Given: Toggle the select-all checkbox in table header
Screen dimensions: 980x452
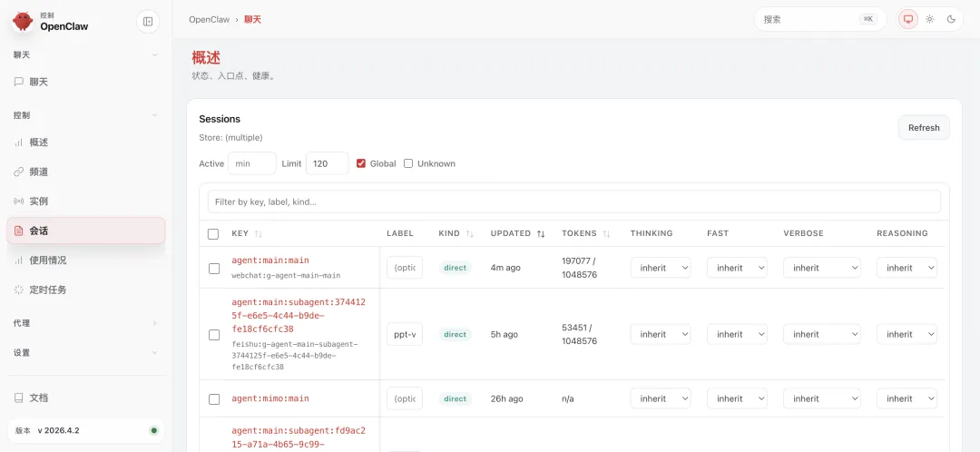Looking at the screenshot, I should pyautogui.click(x=213, y=234).
